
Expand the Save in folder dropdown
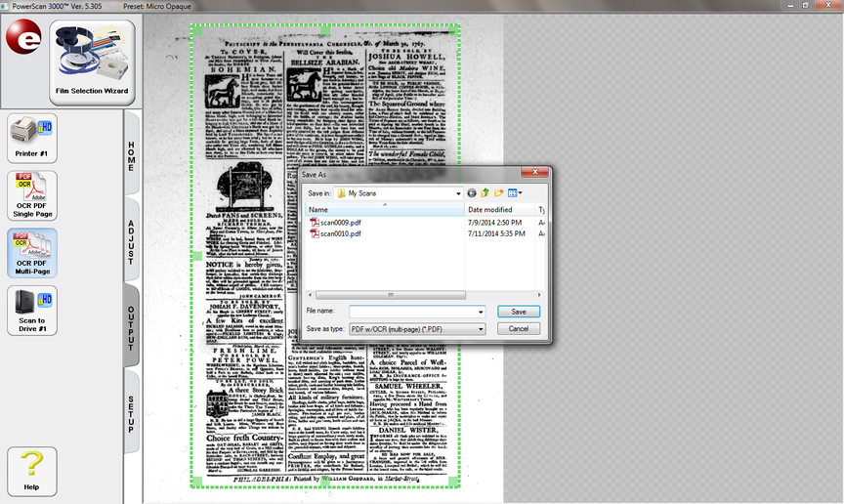456,193
